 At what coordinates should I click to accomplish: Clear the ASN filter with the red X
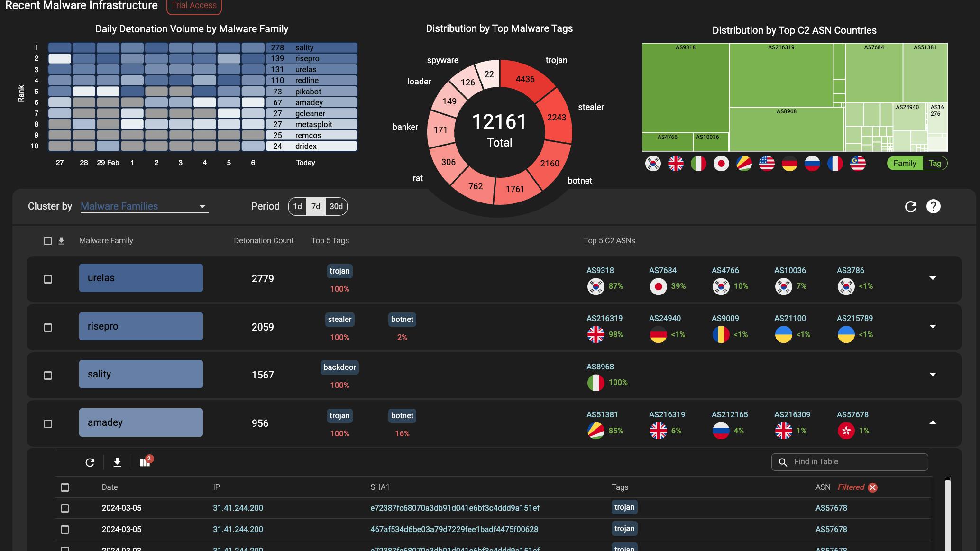tap(873, 487)
